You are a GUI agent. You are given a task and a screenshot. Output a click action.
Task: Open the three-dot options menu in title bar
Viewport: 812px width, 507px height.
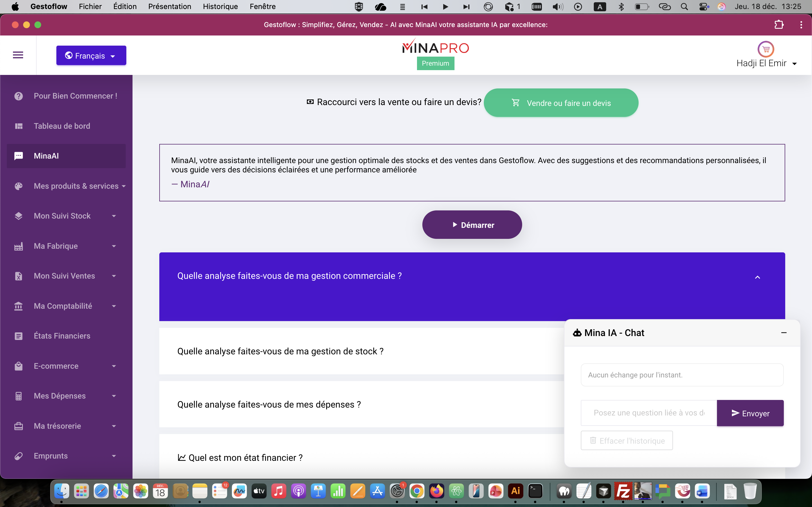click(x=801, y=25)
